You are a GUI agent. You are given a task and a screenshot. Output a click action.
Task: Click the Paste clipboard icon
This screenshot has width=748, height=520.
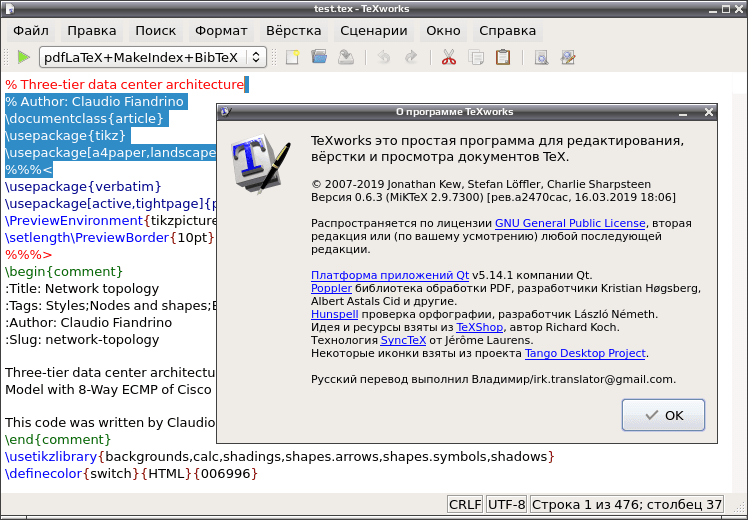[x=503, y=57]
